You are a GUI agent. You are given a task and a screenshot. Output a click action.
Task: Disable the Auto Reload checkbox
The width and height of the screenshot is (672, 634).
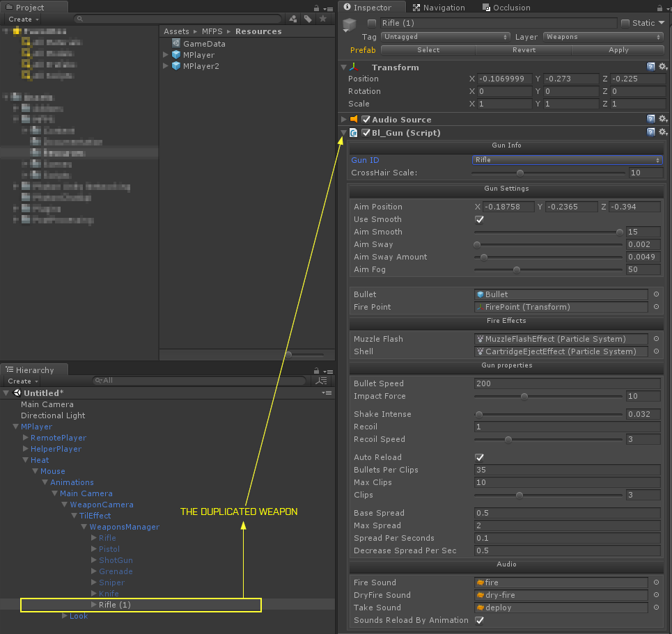[x=479, y=457]
